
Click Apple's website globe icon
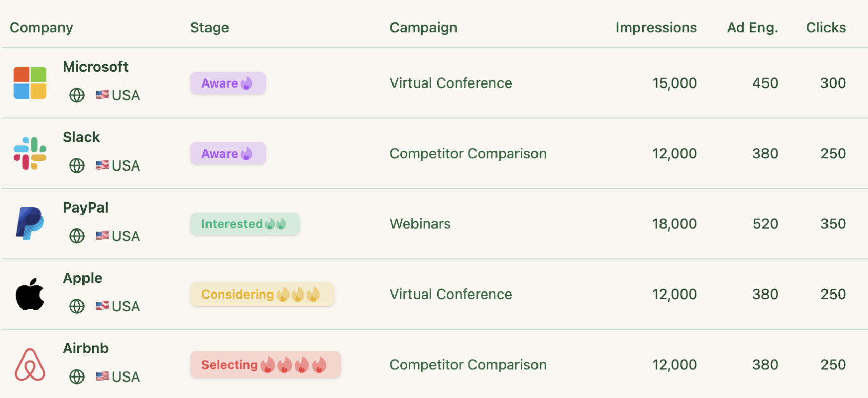[x=77, y=306]
